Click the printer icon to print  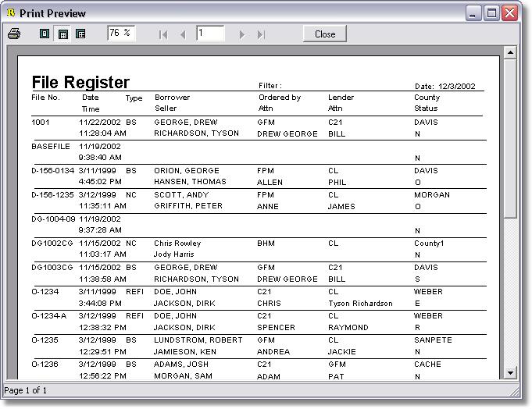tap(14, 34)
